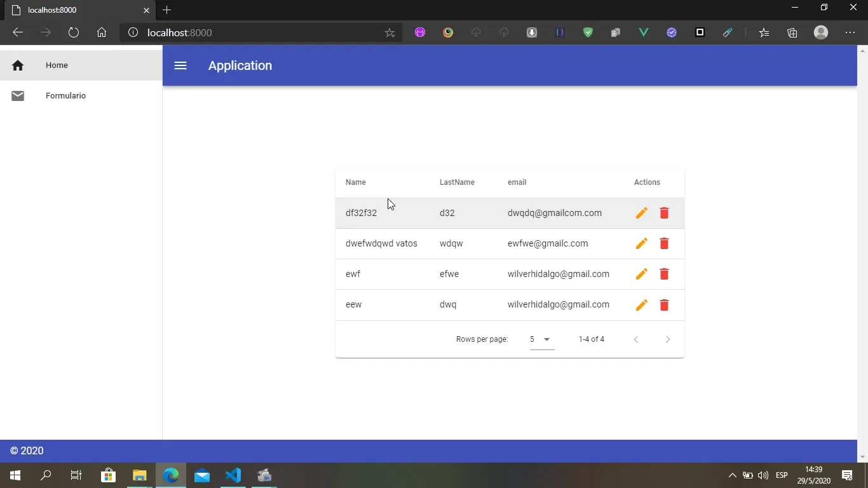Click the dwq last name cell

448,304
